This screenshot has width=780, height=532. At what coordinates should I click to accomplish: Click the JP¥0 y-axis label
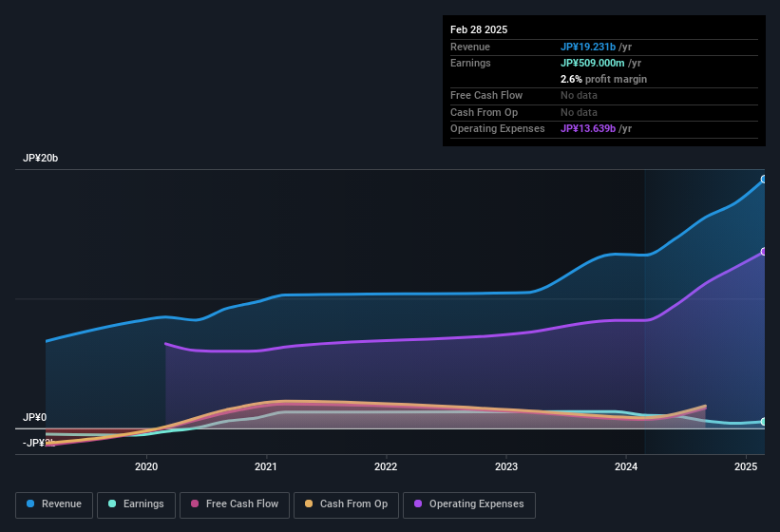click(x=35, y=417)
